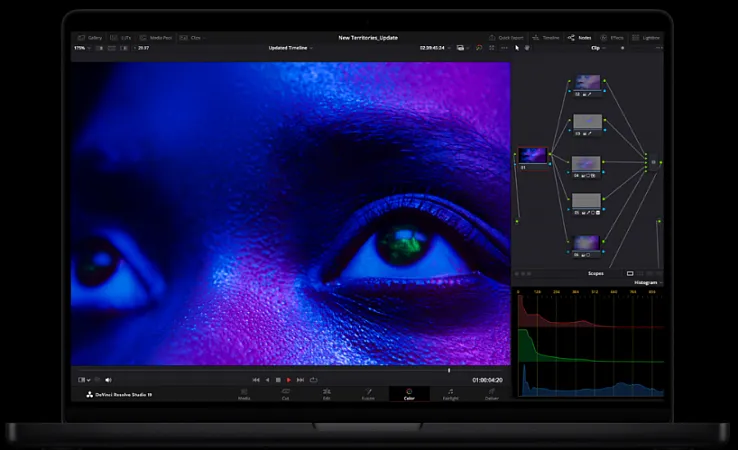Open the LUTs panel

[122, 37]
